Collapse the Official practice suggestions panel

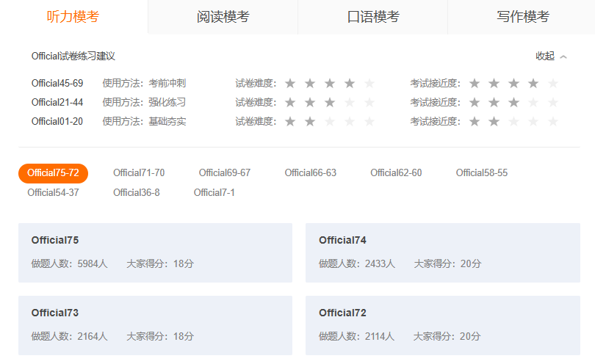(x=545, y=57)
